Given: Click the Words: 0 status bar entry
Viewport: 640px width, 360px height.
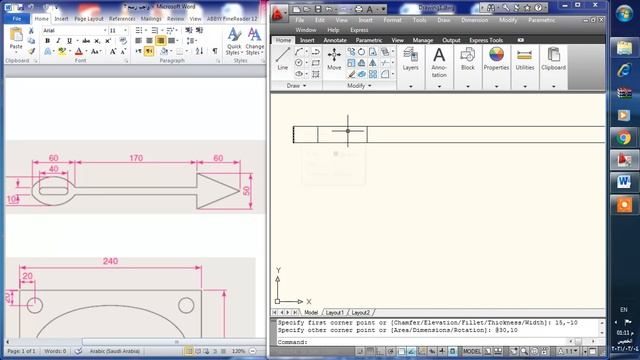Looking at the screenshot, I should (55, 351).
